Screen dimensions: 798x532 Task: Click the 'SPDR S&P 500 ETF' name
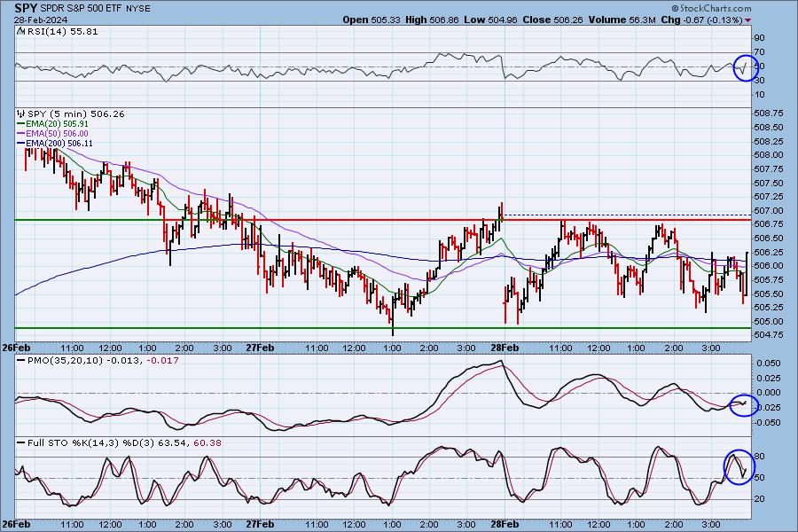pyautogui.click(x=81, y=9)
